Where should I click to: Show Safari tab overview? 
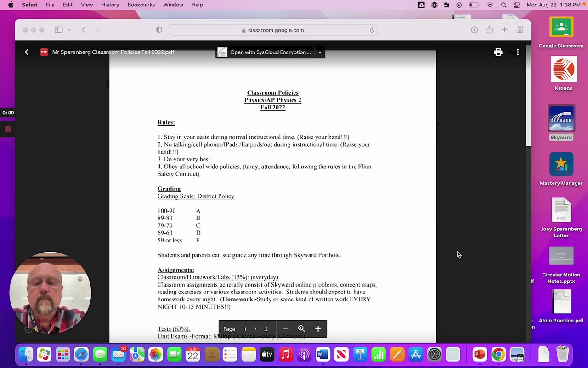coord(520,30)
